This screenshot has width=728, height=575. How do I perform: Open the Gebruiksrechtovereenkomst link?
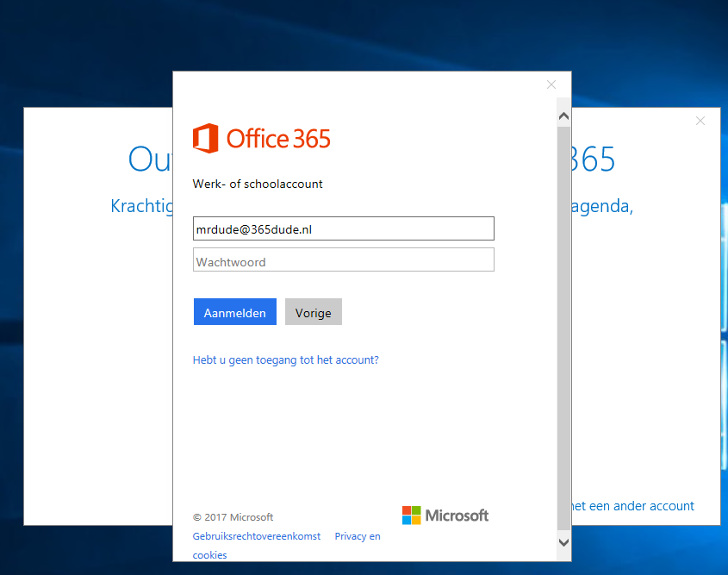257,536
